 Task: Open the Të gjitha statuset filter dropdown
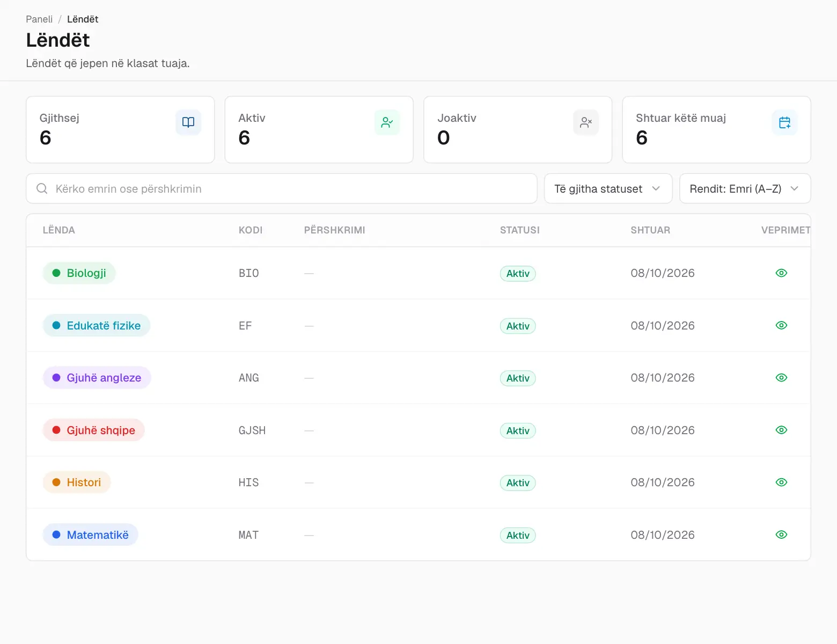(608, 188)
